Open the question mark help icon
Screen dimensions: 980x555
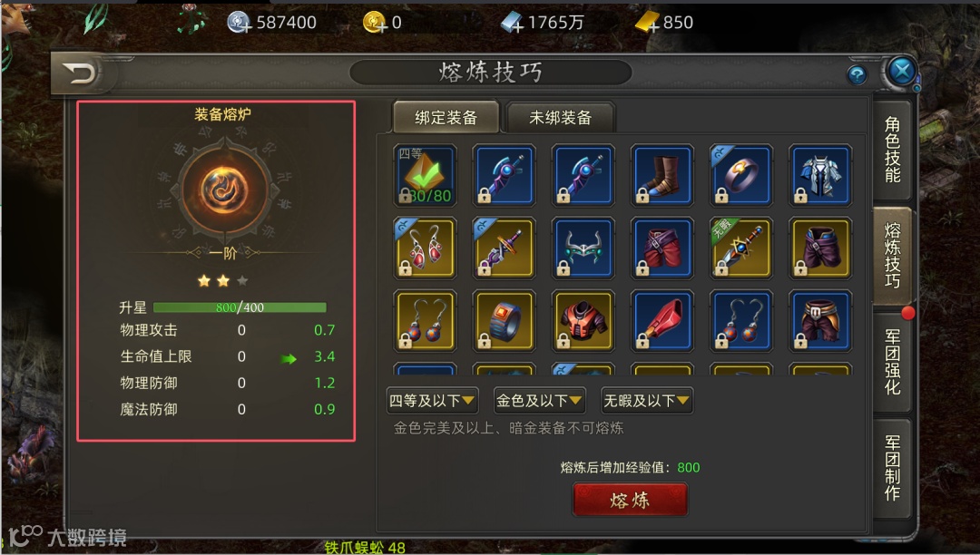pos(857,75)
